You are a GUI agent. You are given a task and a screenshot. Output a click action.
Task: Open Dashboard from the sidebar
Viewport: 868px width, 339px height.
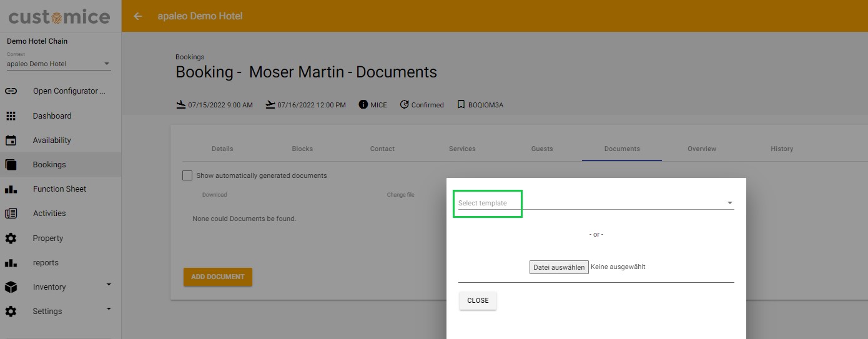(x=61, y=116)
